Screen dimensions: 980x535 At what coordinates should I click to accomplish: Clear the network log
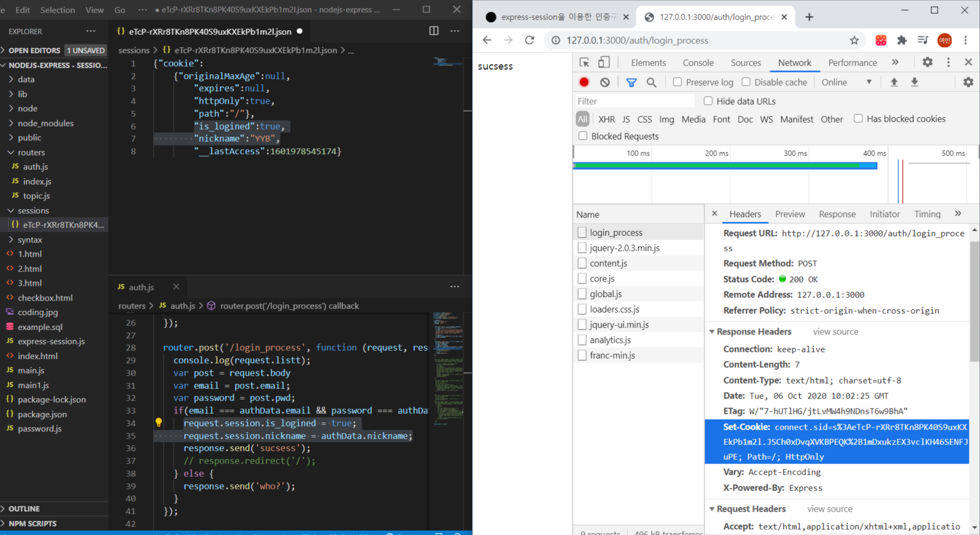point(605,82)
